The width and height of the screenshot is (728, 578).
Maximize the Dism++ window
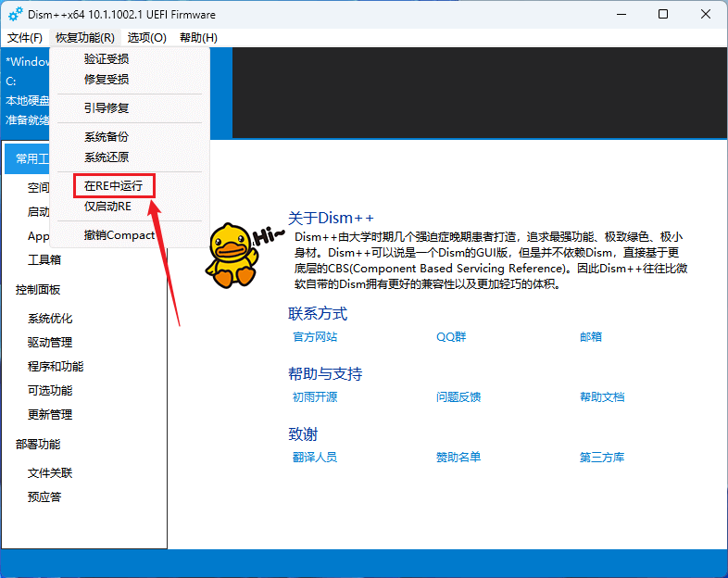click(663, 15)
